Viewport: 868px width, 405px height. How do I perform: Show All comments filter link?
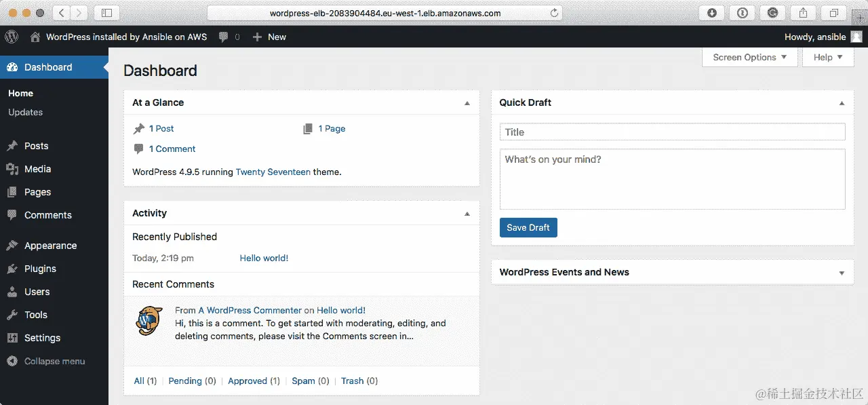[x=139, y=381]
